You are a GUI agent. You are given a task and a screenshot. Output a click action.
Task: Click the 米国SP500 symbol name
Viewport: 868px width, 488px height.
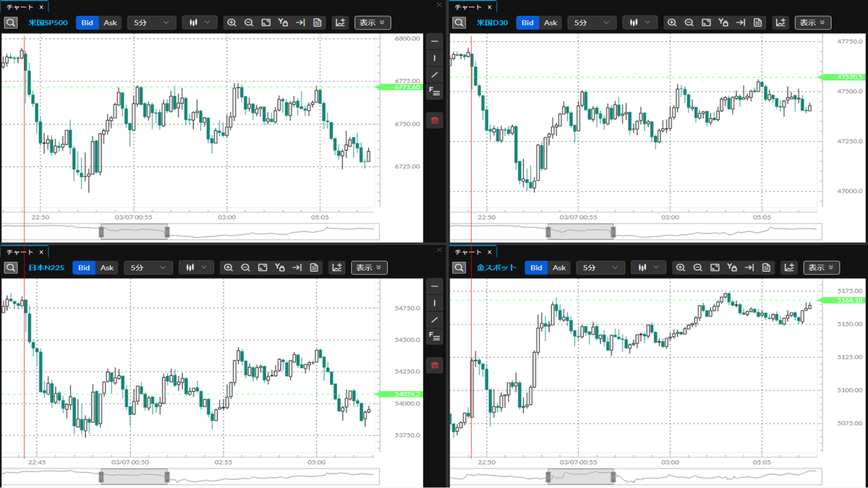[x=48, y=22]
